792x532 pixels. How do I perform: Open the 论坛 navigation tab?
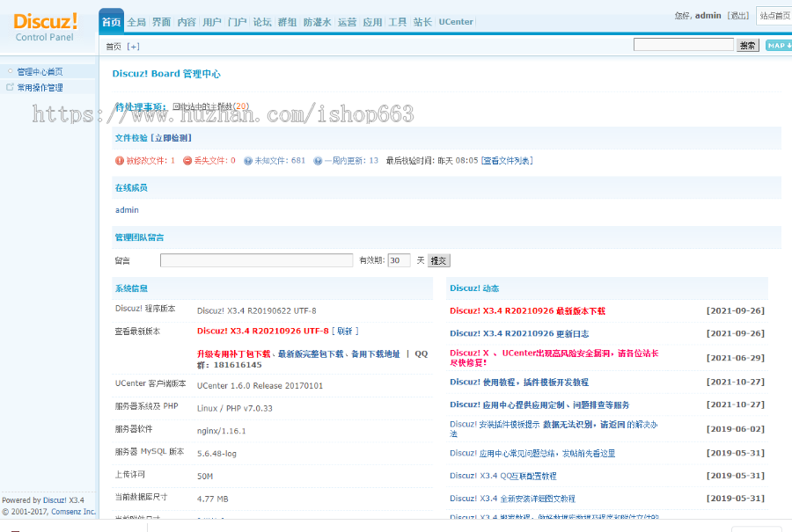(262, 22)
